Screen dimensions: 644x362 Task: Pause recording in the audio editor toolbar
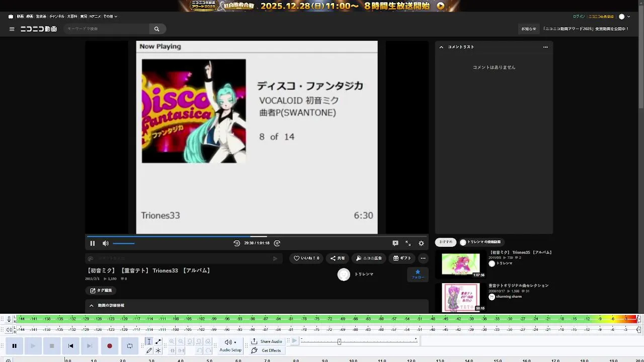(x=14, y=346)
